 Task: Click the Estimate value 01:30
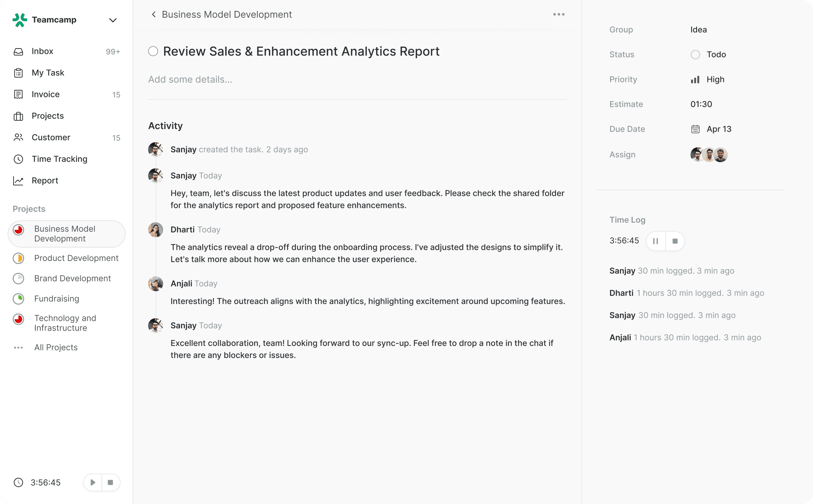701,105
